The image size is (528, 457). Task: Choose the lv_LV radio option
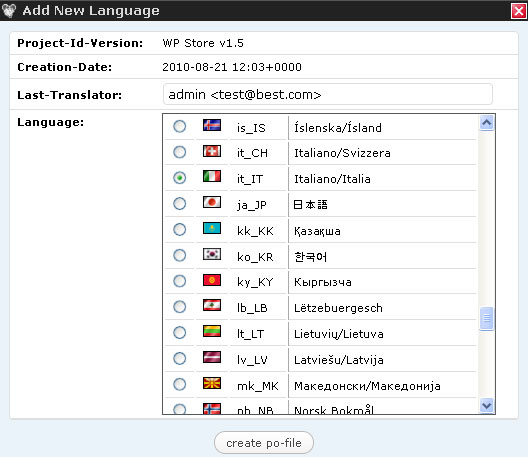click(179, 358)
